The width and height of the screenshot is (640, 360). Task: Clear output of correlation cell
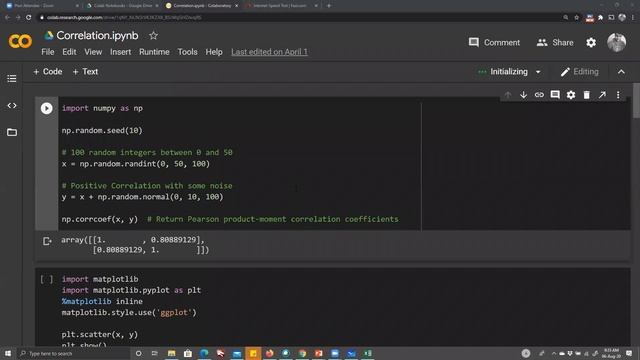[47, 241]
